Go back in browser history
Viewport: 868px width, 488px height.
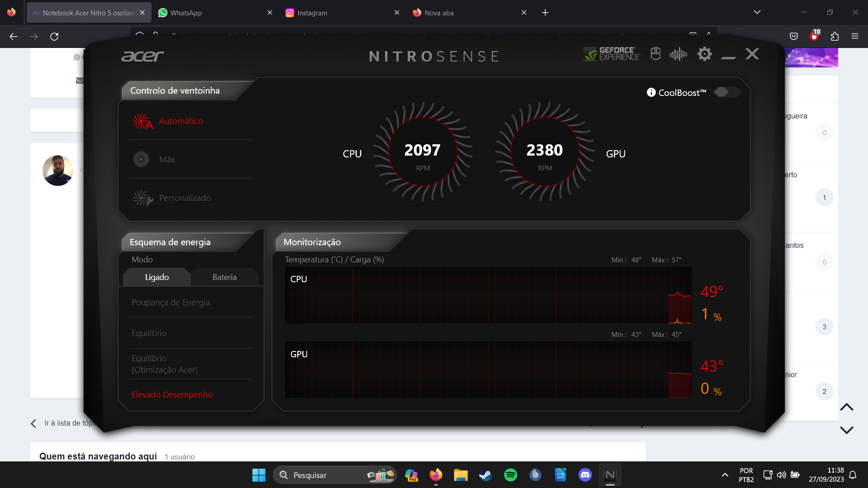[14, 37]
